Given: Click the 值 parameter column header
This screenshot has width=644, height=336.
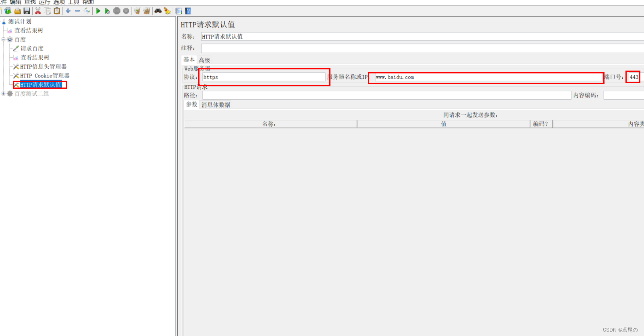Looking at the screenshot, I should click(443, 124).
